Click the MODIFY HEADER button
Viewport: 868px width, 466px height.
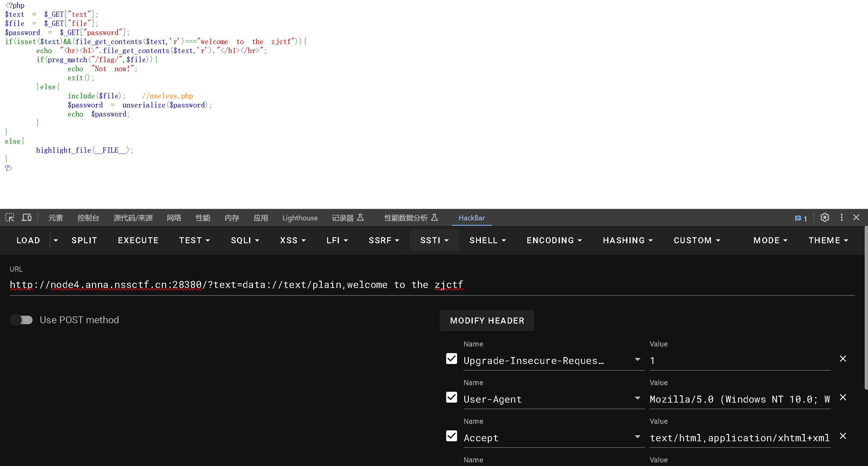pyautogui.click(x=487, y=320)
